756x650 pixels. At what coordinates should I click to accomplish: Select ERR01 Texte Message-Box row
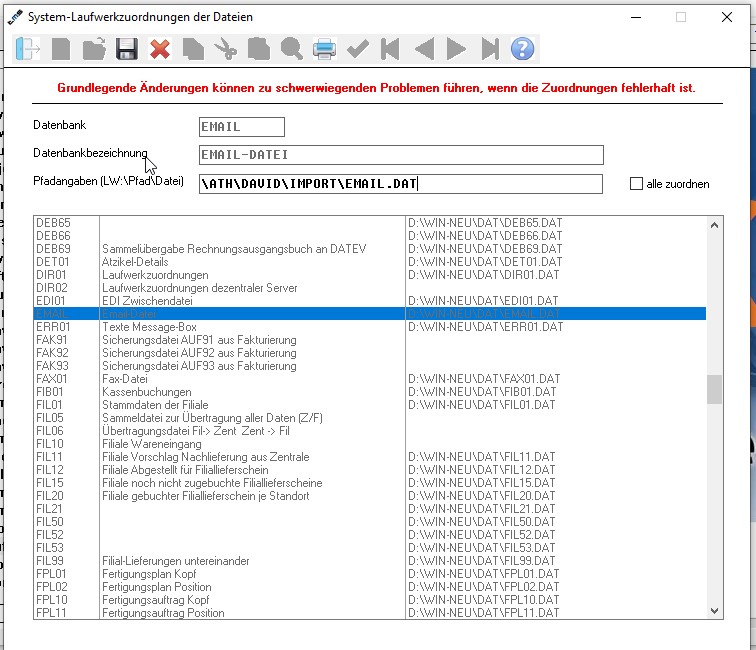click(370, 327)
